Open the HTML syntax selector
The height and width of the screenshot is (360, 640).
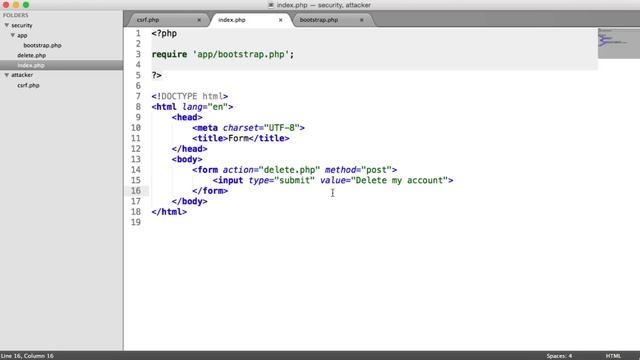613,356
